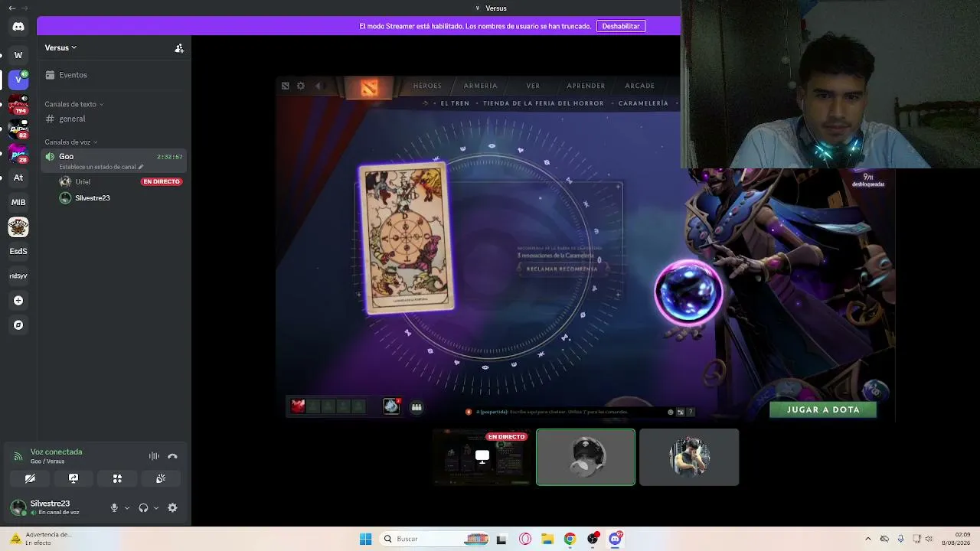Click the ARMERÍA tab in Dota stream
Viewport: 980px width, 551px height.
(481, 86)
